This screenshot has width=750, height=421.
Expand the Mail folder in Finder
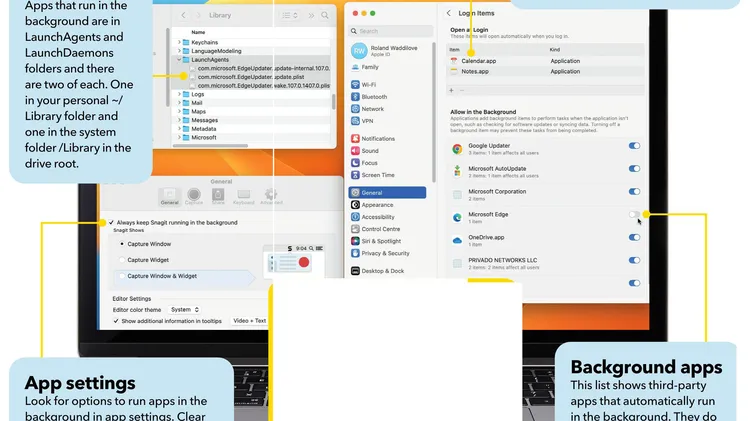tap(179, 103)
